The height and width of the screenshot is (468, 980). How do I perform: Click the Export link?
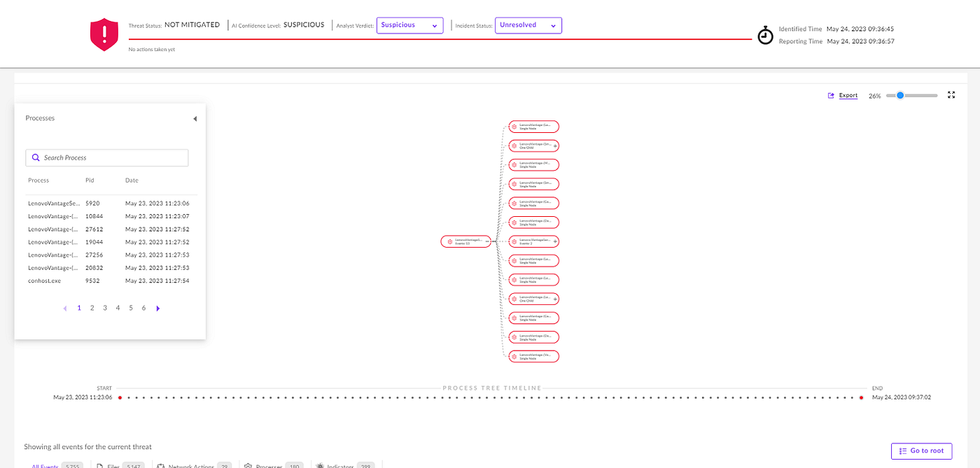tap(848, 96)
